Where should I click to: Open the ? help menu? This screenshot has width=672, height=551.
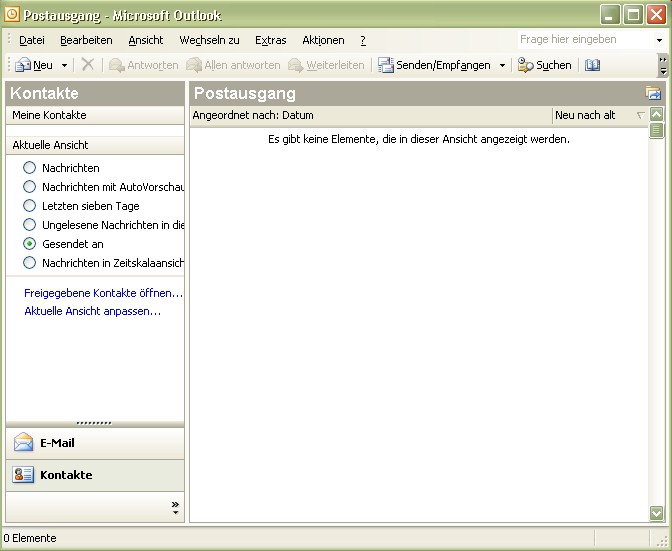(363, 40)
